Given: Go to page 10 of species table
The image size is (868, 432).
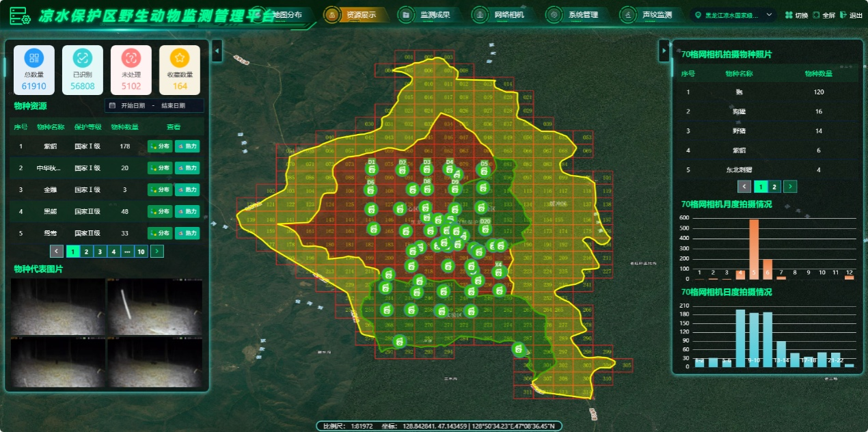Looking at the screenshot, I should (141, 252).
